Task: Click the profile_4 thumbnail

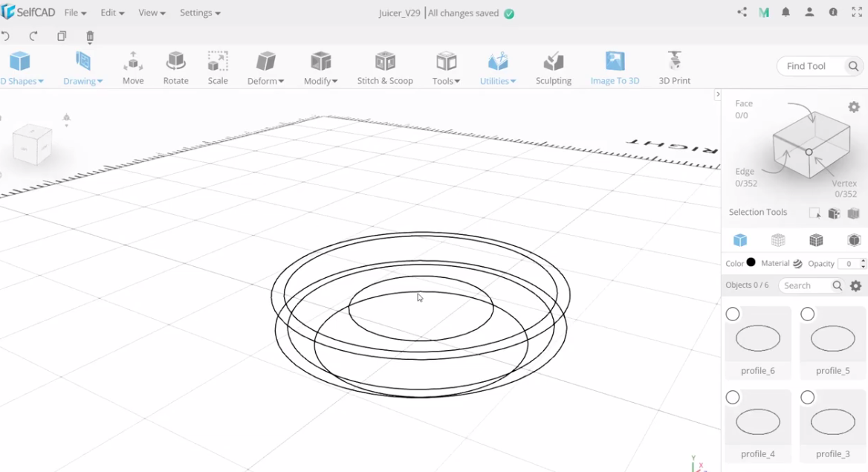Action: (x=758, y=422)
